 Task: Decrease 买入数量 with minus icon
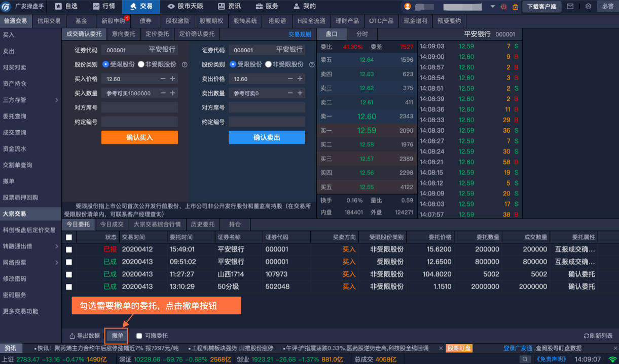[163, 93]
